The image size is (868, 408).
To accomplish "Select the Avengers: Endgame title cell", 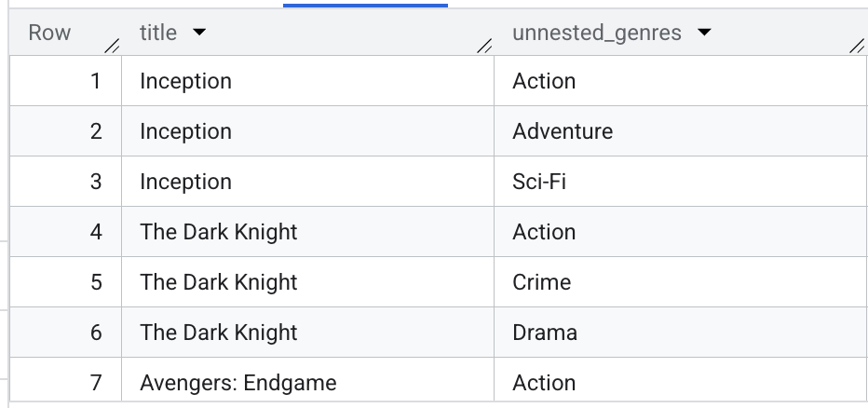I will [x=238, y=383].
